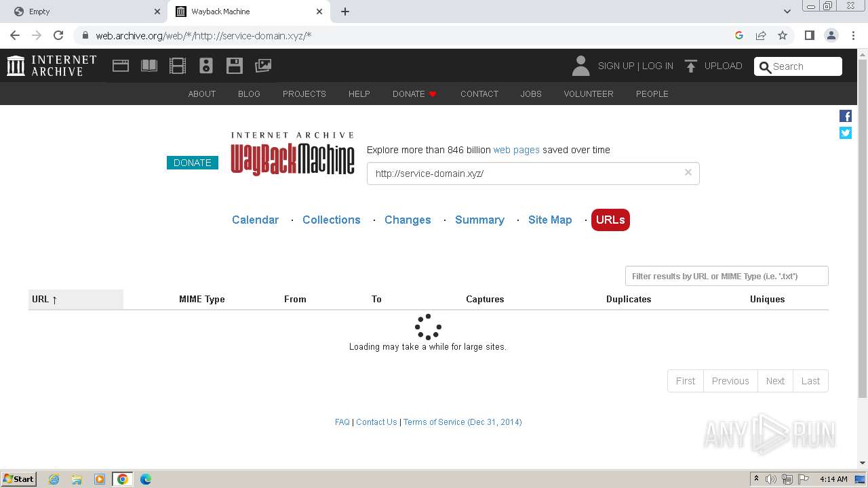
Task: Click the filter results by URL field
Action: click(x=727, y=276)
